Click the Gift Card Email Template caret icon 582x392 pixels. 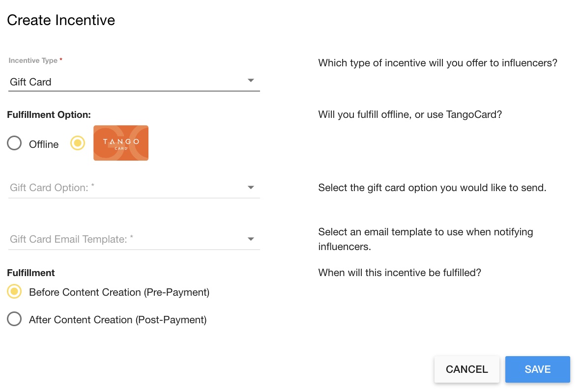pyautogui.click(x=251, y=239)
